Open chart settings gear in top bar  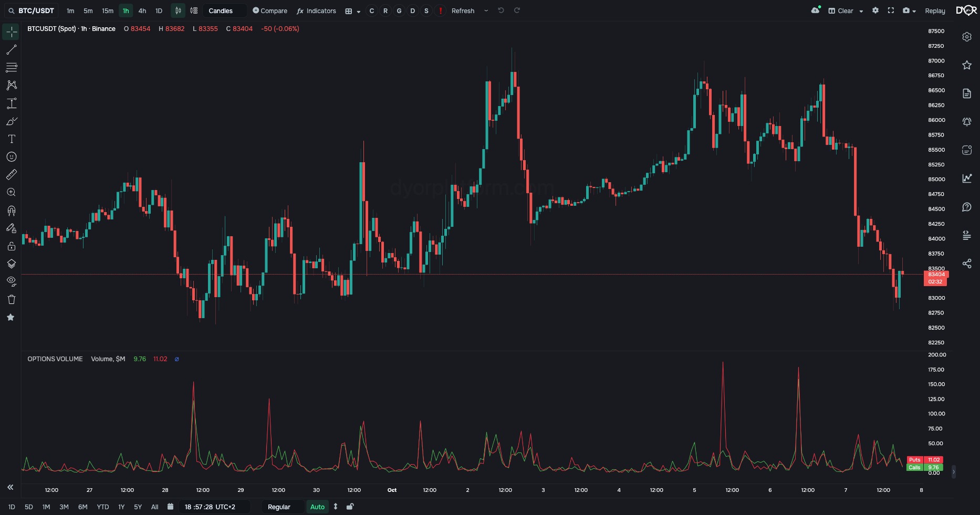(x=875, y=10)
